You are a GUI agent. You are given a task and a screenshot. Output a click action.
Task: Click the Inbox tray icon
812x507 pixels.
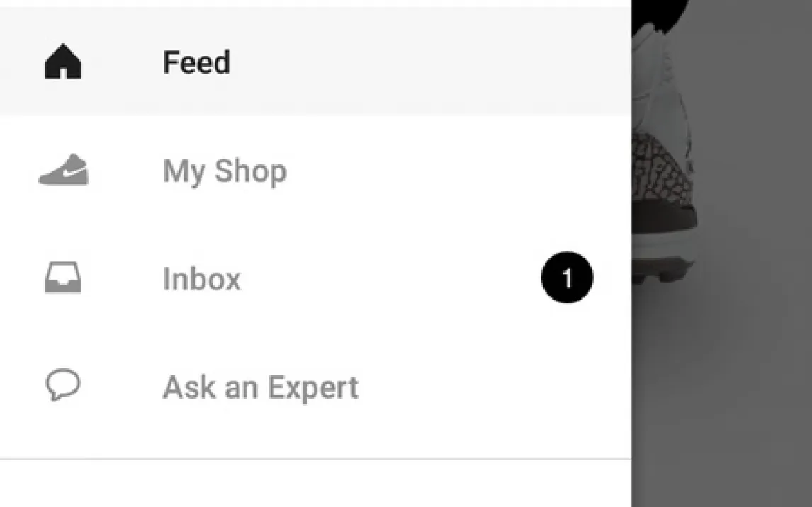click(x=63, y=278)
